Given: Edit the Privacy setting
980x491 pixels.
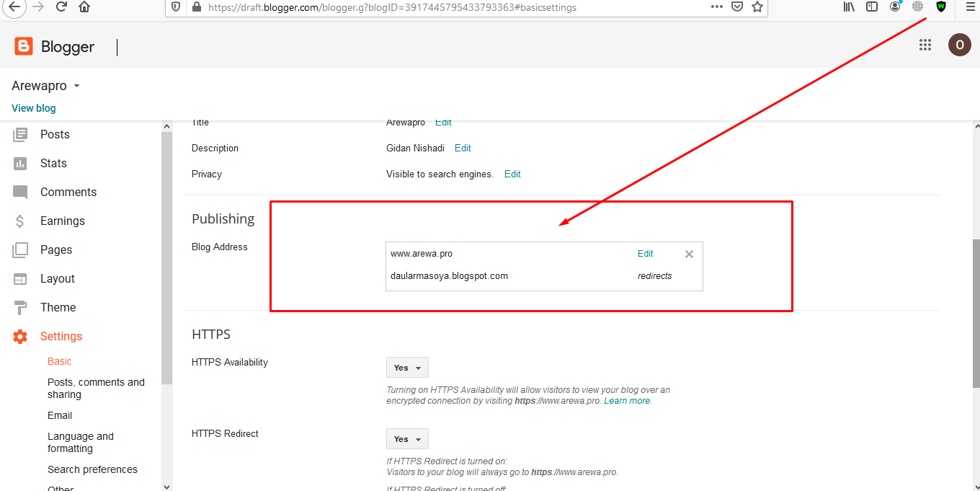Looking at the screenshot, I should pyautogui.click(x=512, y=174).
